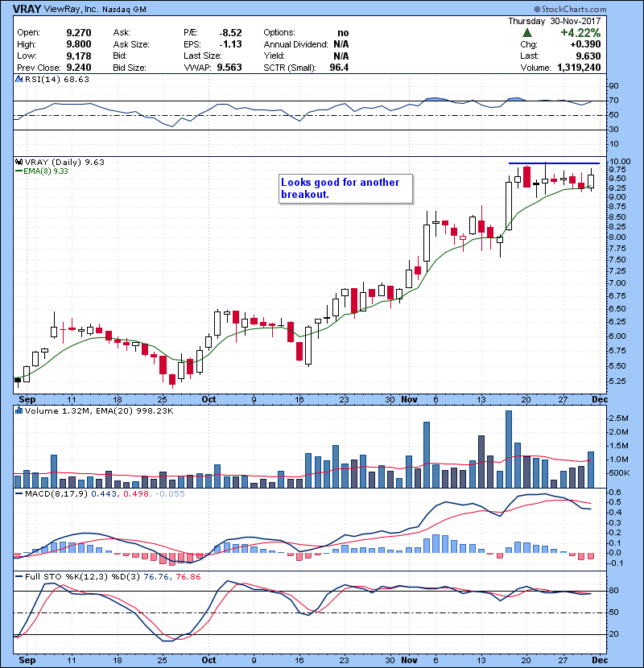Click the Volume 1.32M label text

point(58,410)
